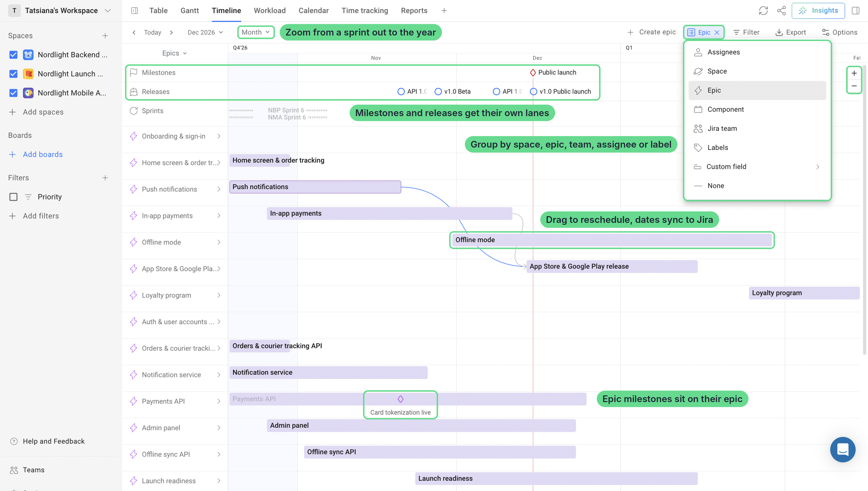Open Tatsiana's Workspace switcher
Image resolution: width=868 pixels, height=491 pixels.
tap(60, 11)
